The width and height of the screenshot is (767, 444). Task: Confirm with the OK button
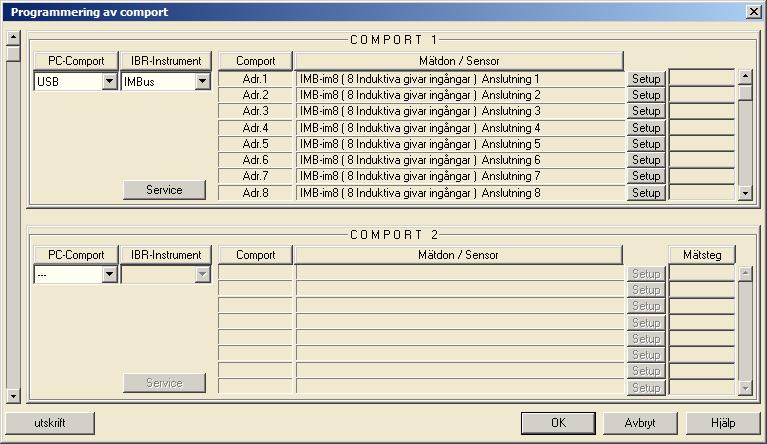click(558, 423)
